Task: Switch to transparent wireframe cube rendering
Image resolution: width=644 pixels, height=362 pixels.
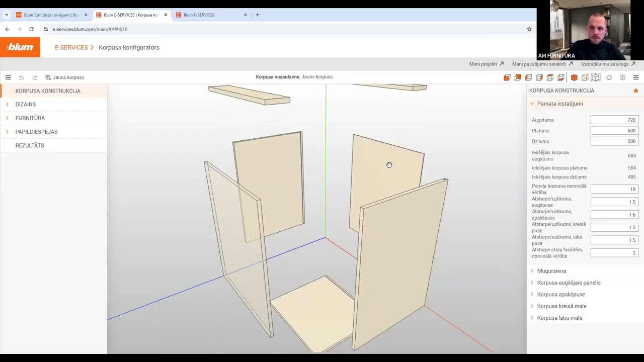Action: (585, 77)
